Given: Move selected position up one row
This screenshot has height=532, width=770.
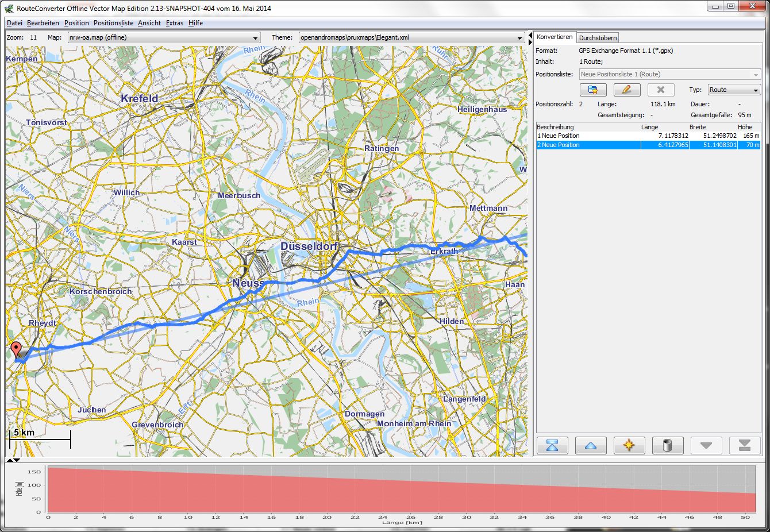Looking at the screenshot, I should pos(590,445).
